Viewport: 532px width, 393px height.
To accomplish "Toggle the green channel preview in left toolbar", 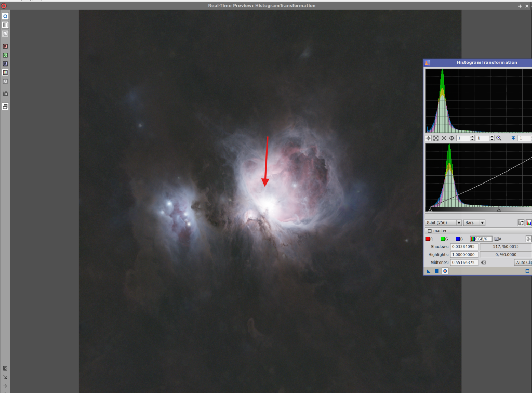I will pyautogui.click(x=5, y=55).
